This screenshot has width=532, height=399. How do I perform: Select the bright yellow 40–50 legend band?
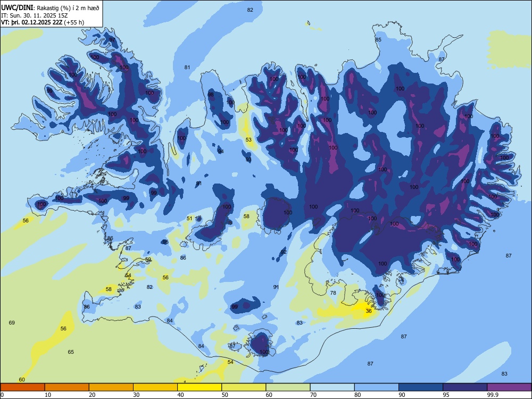pyautogui.click(x=199, y=387)
